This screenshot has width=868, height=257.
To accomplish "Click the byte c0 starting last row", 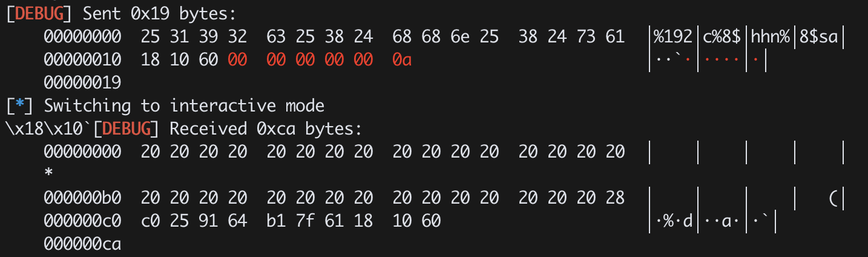I will click(x=150, y=221).
